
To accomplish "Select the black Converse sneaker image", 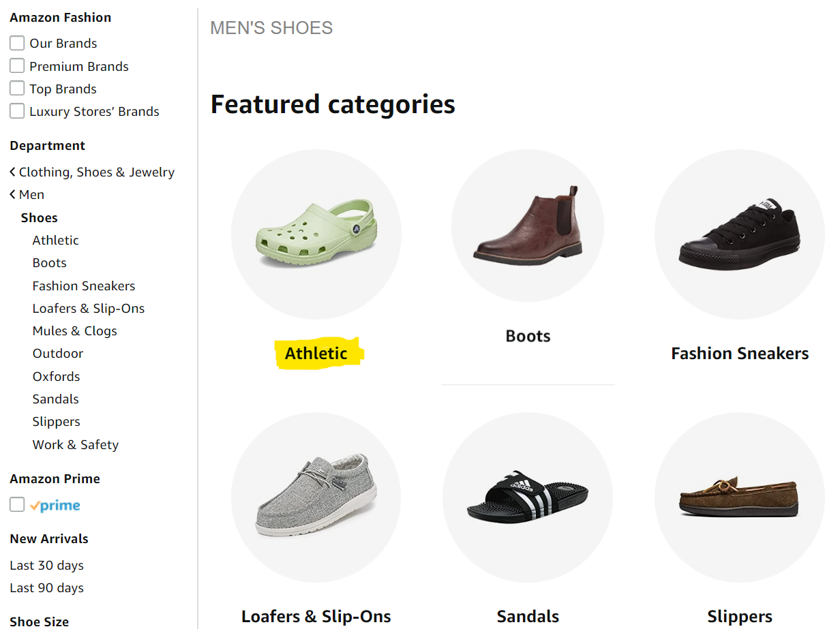I will 739,234.
